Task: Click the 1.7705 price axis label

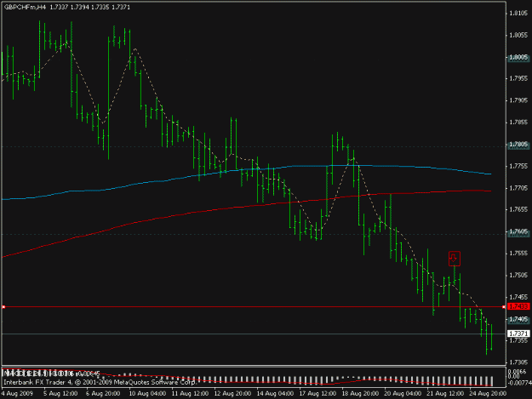Action: pyautogui.click(x=518, y=188)
